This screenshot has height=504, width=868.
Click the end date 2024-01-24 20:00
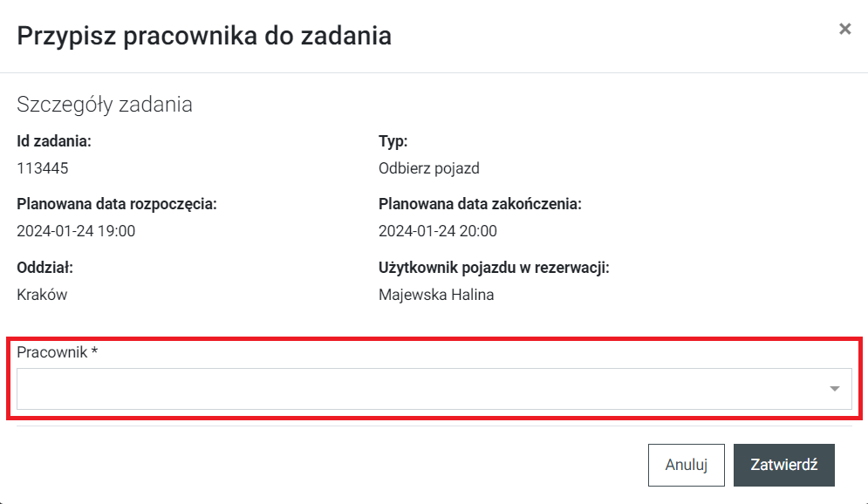[438, 231]
